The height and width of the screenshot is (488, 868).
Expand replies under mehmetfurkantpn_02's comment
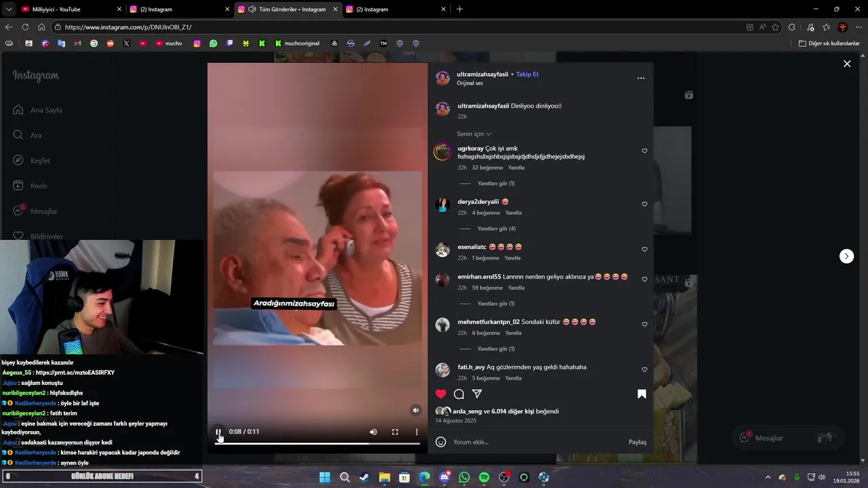(x=496, y=349)
